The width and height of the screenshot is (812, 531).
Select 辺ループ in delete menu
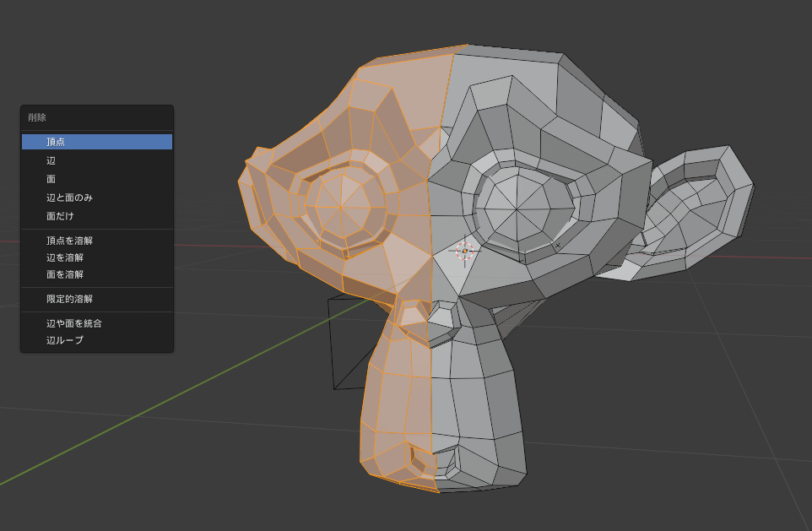[97, 340]
